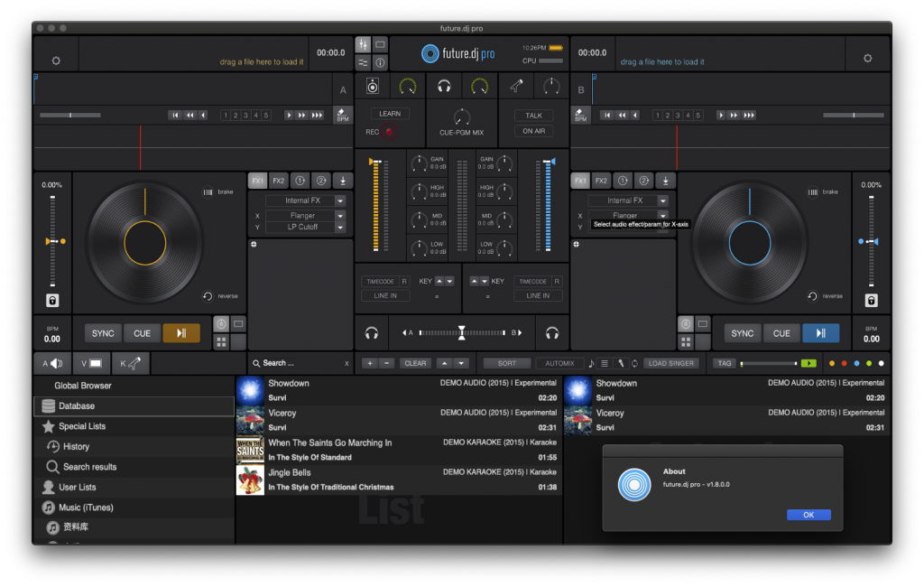Open the info icon next to the logo
Viewport: 924px width, 587px height.
[x=380, y=62]
